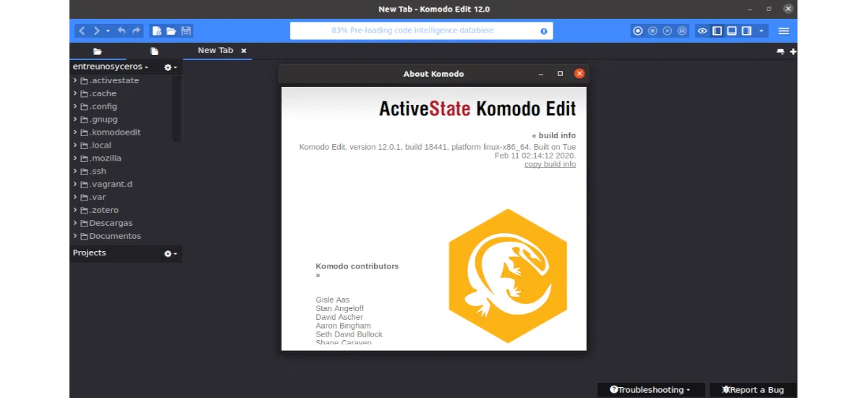The width and height of the screenshot is (868, 398).
Task: Open the Projects gear settings menu
Action: 170,254
